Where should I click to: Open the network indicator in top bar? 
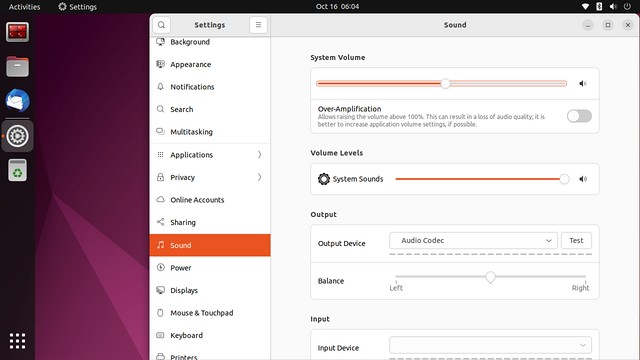click(x=585, y=7)
